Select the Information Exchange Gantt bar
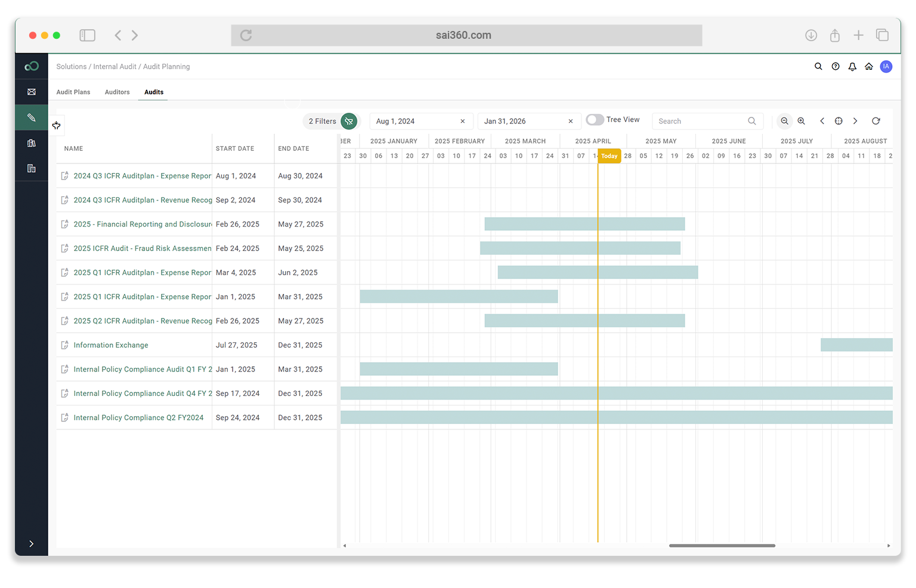Viewport: 916px width, 588px height. point(856,345)
